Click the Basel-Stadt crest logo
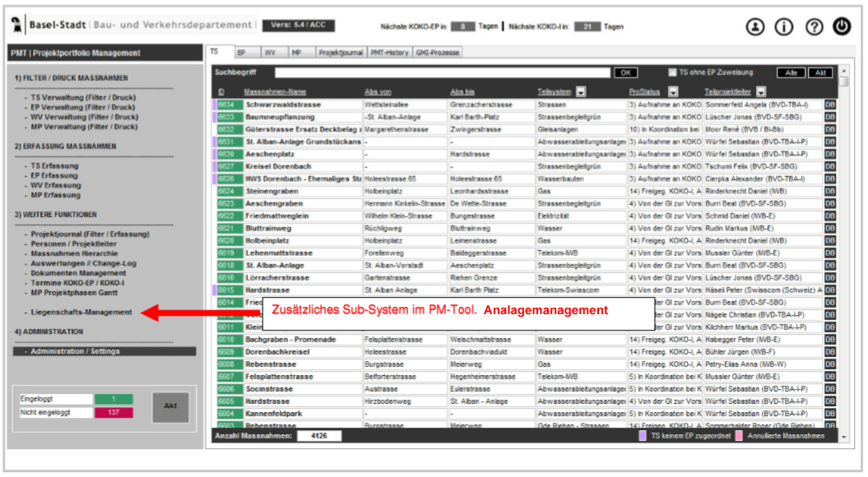 click(x=17, y=26)
